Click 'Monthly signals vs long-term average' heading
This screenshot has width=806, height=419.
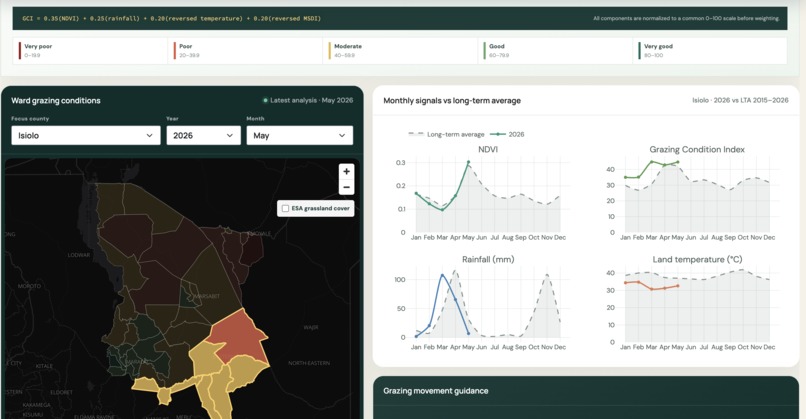[452, 100]
